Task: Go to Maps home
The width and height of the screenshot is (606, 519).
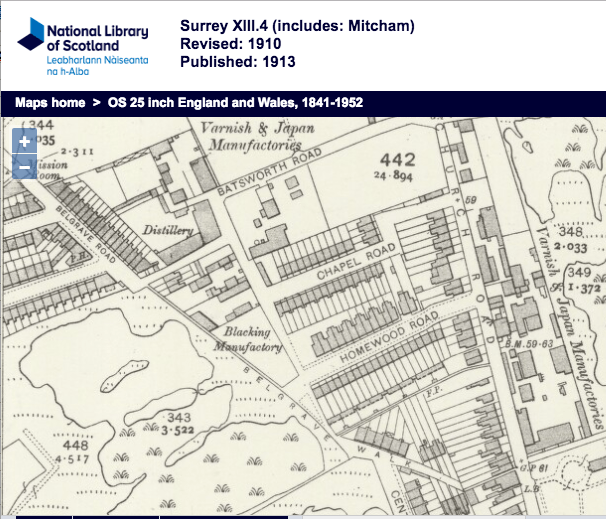Action: pyautogui.click(x=50, y=103)
